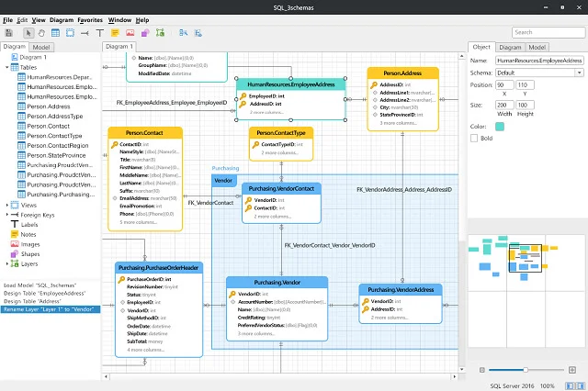Select the foreign key relation tool

pyautogui.click(x=85, y=33)
